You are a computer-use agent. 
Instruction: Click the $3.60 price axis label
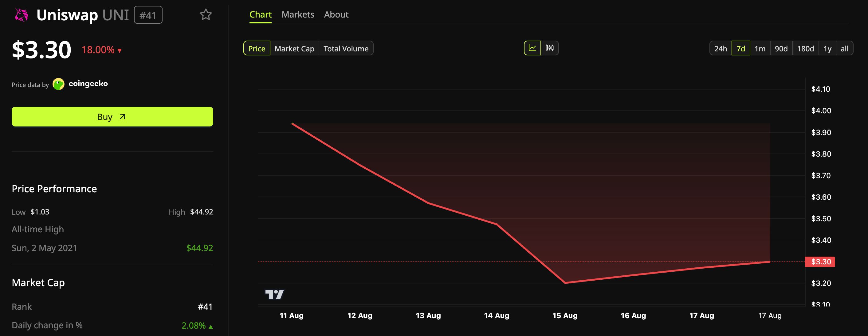point(821,197)
